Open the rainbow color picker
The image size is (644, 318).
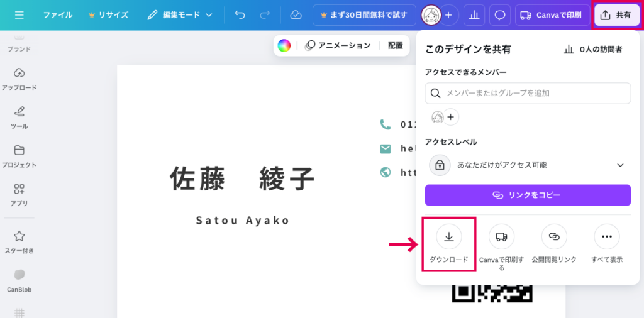coord(284,45)
